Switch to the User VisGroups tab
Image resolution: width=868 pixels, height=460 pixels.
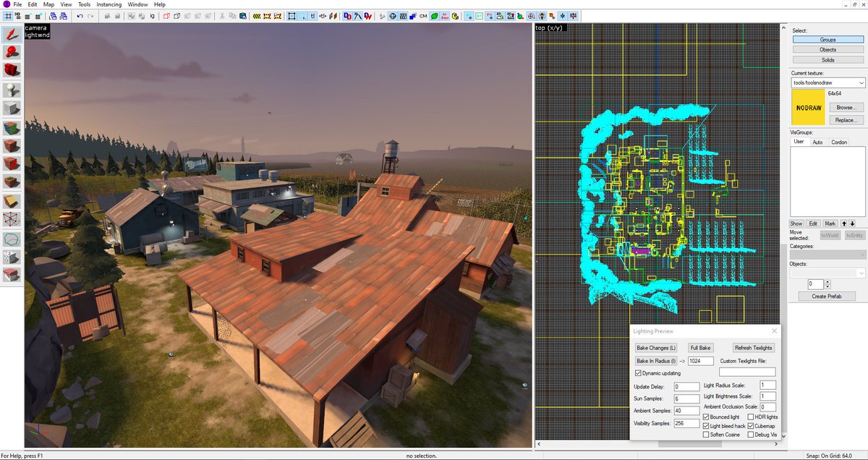tap(799, 142)
